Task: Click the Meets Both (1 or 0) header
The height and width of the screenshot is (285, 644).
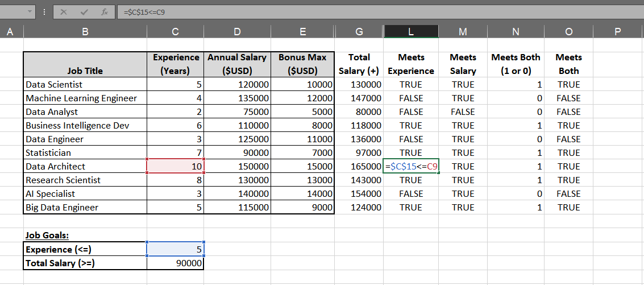Action: 516,65
